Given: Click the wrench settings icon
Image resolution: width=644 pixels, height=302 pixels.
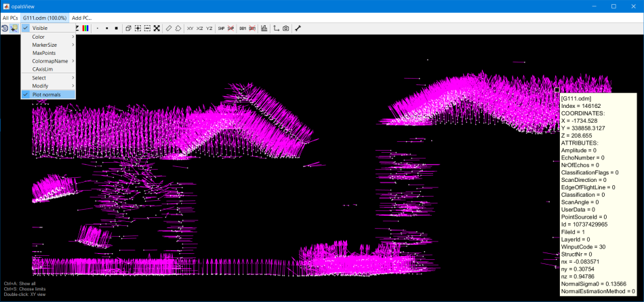Looking at the screenshot, I should pos(298,29).
